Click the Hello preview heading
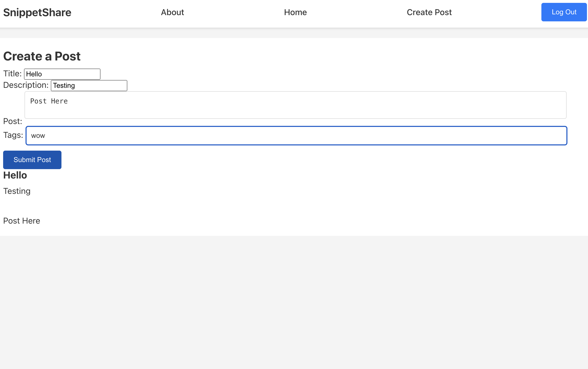588x369 pixels. point(15,175)
